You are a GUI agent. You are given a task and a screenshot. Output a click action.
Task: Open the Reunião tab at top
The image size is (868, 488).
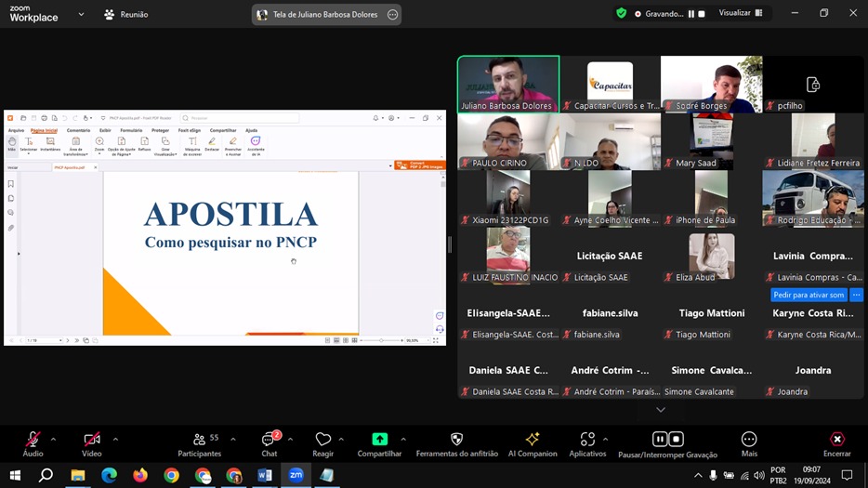(126, 15)
